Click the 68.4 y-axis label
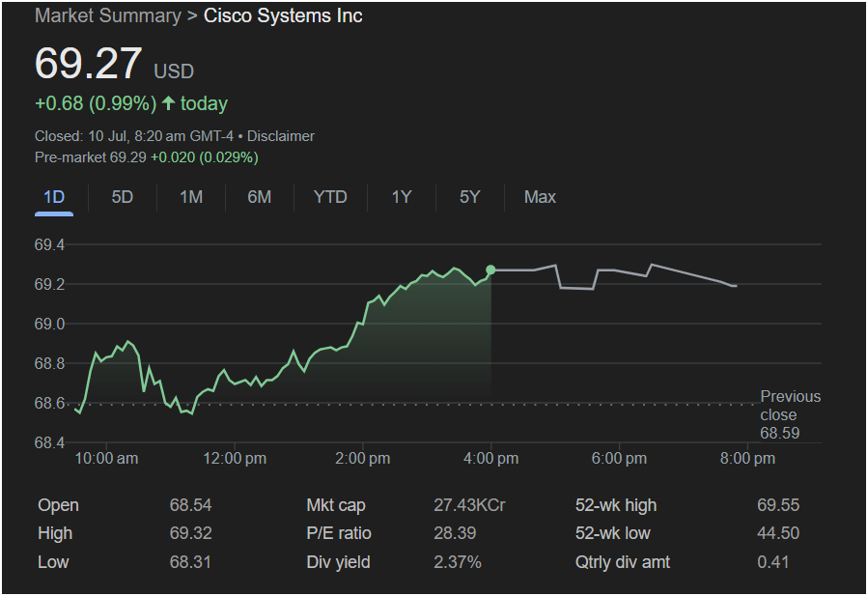868x596 pixels. (x=49, y=442)
